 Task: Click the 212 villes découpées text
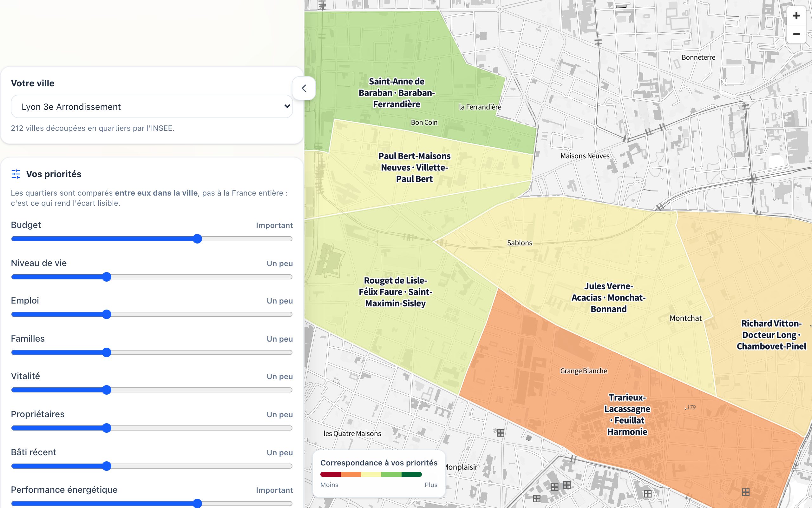click(93, 128)
